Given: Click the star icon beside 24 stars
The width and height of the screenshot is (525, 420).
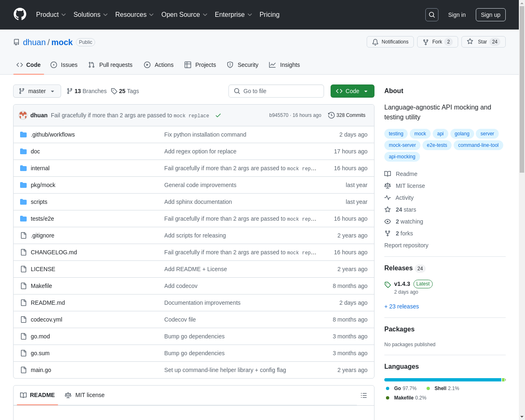Looking at the screenshot, I should tap(388, 210).
